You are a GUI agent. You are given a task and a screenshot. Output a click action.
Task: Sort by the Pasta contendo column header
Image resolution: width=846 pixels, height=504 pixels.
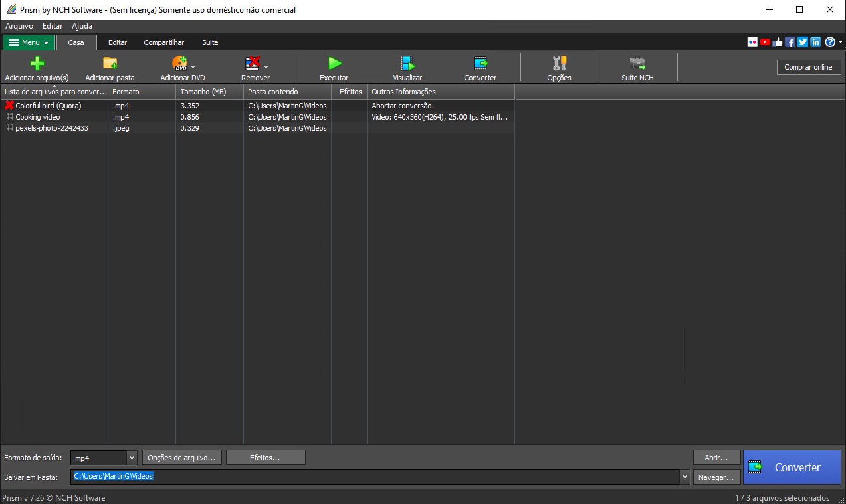(x=287, y=92)
